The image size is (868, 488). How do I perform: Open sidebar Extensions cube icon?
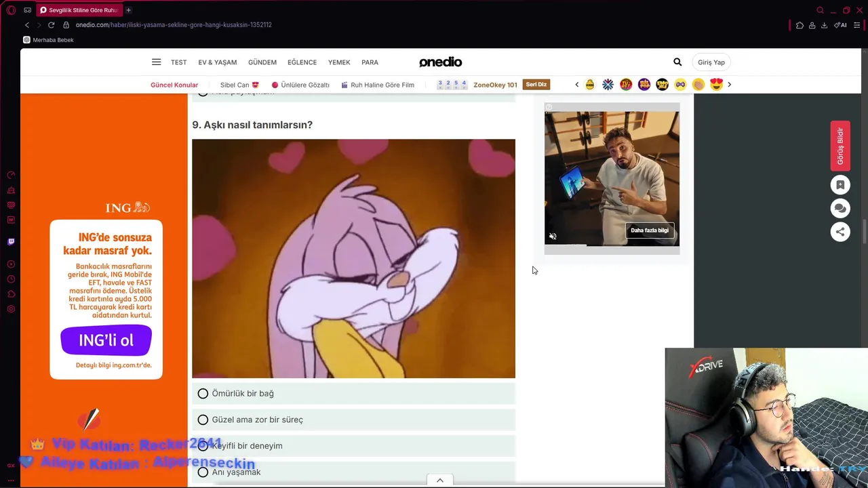click(x=11, y=294)
